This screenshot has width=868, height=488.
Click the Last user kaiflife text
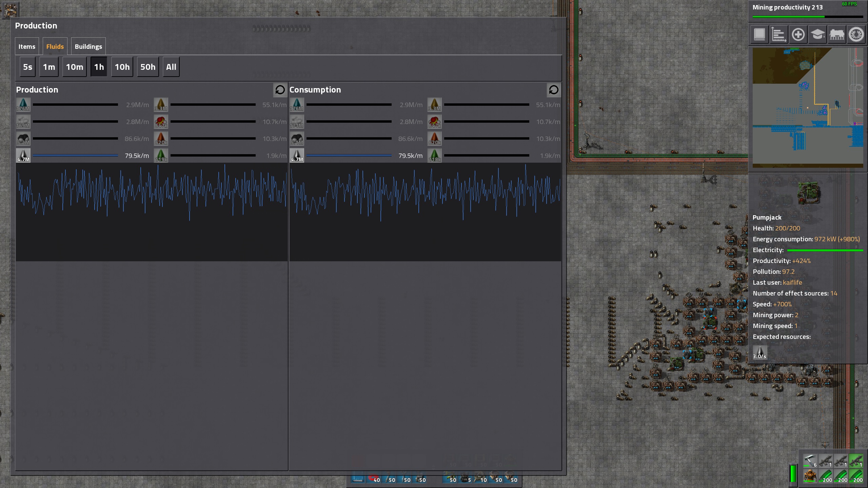pyautogui.click(x=777, y=282)
